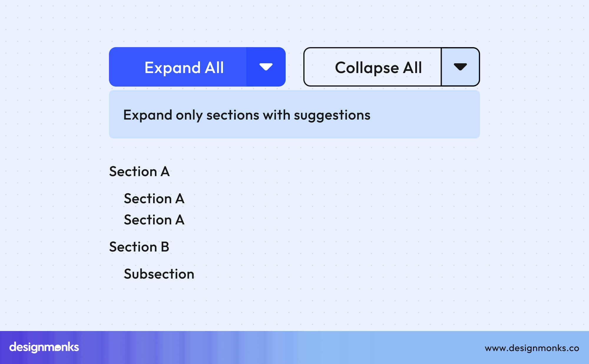
Task: Open the Subsection under Section B
Action: (159, 274)
